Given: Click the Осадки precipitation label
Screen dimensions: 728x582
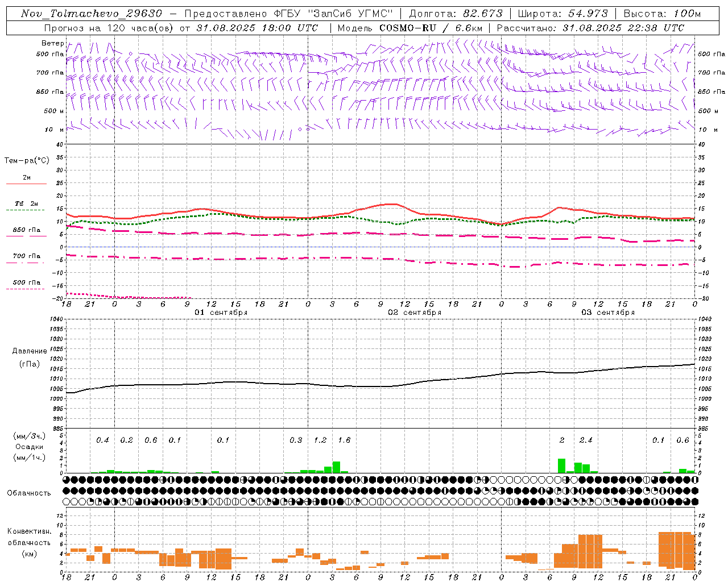Looking at the screenshot, I should (x=29, y=447).
